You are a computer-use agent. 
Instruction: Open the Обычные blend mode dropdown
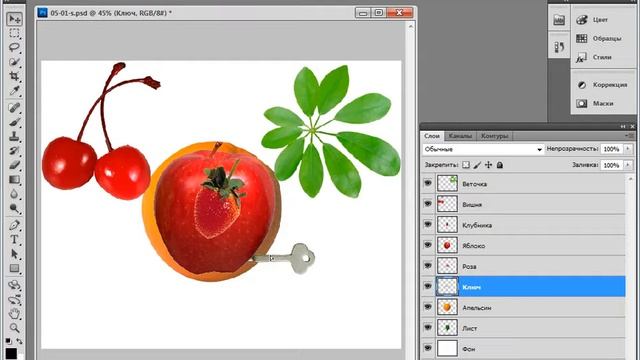483,149
